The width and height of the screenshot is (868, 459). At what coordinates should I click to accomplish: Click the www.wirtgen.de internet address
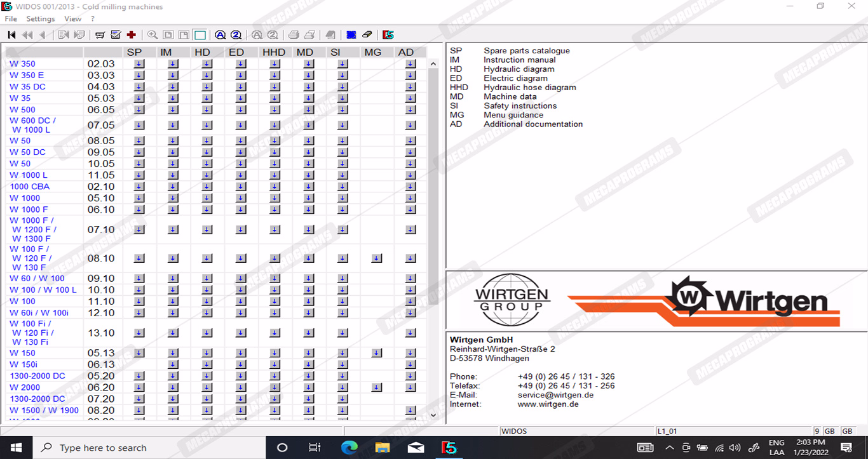(x=548, y=404)
